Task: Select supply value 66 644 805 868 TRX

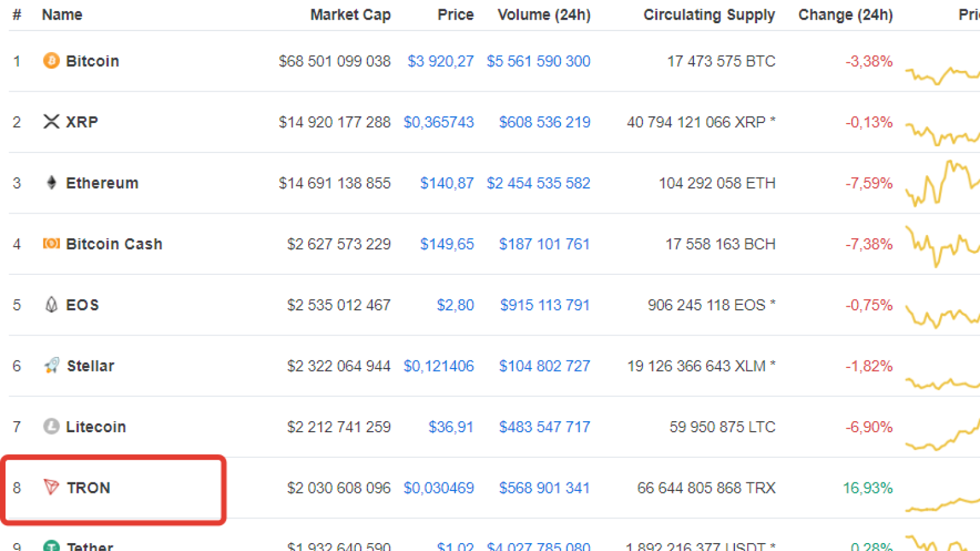Action: [707, 488]
